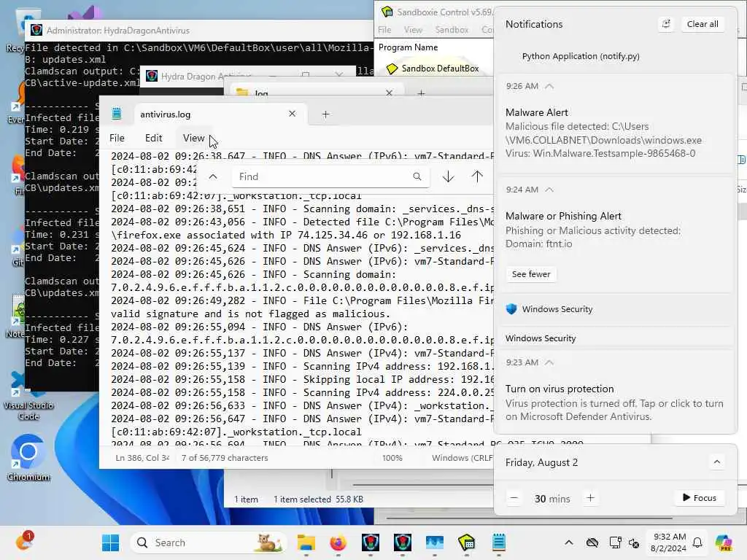The image size is (747, 560).
Task: Collapse the 9:24 AM notification group
Action: [549, 190]
